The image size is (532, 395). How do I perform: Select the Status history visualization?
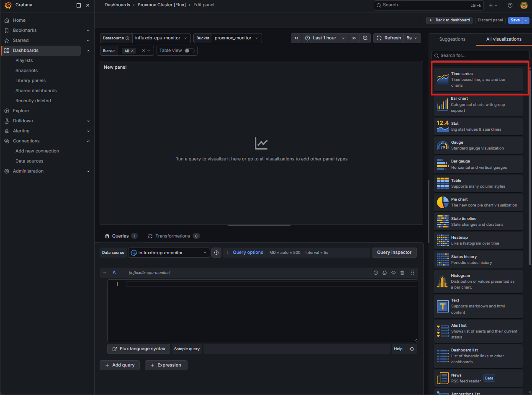coord(478,259)
